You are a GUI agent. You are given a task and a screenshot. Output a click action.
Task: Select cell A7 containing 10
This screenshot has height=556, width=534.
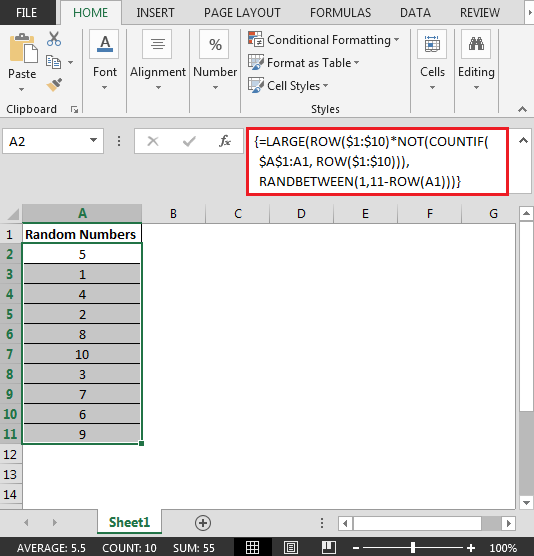point(82,354)
